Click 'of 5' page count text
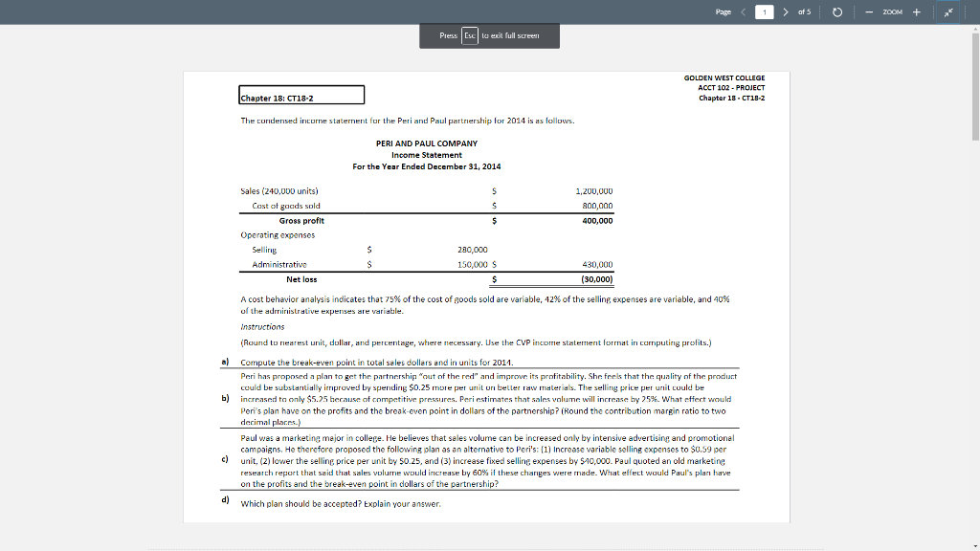This screenshot has height=551, width=980. tap(804, 11)
